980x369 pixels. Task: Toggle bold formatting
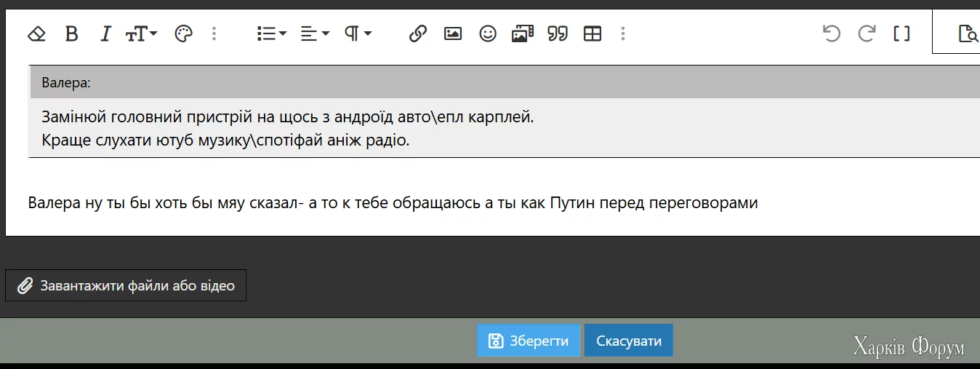click(71, 33)
